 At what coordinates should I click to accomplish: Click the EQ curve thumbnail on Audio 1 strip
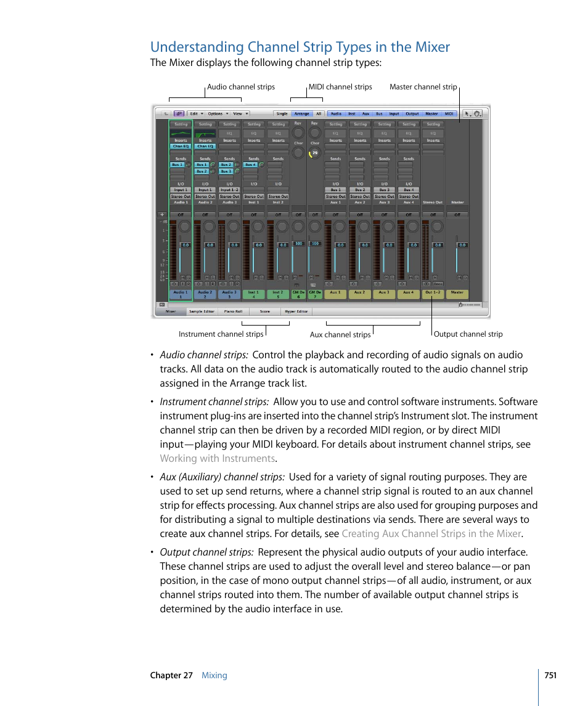click(180, 131)
